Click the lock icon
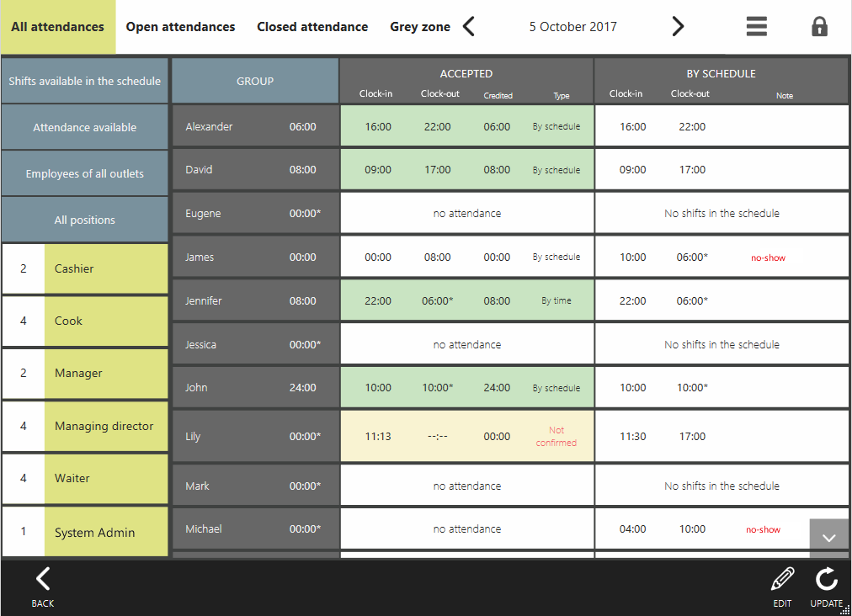This screenshot has width=852, height=616. point(819,27)
